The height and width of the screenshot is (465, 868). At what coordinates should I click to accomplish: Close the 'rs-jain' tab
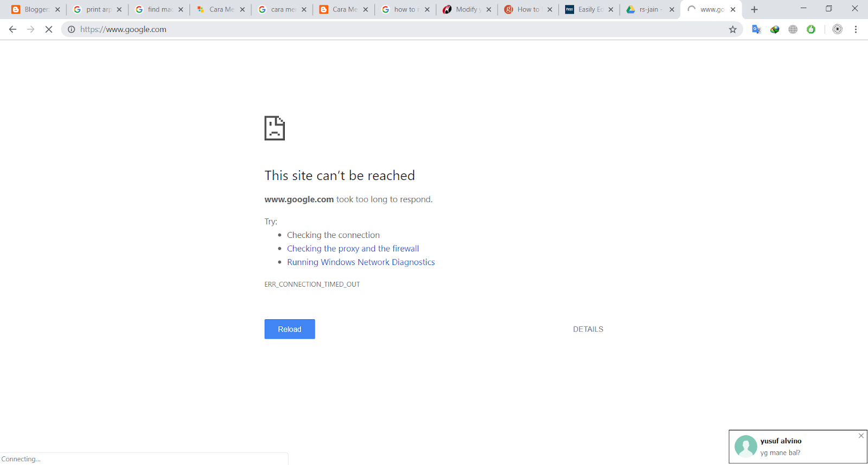672,9
